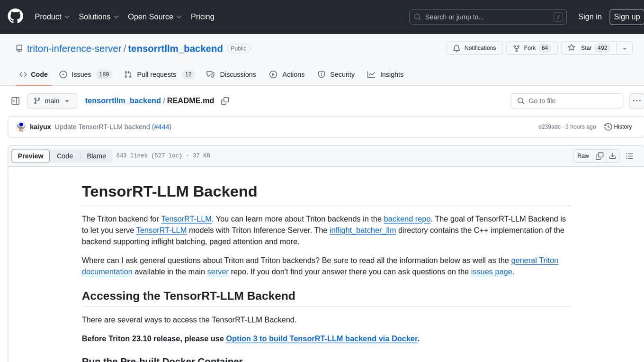Switch file view to Blame

[96, 156]
